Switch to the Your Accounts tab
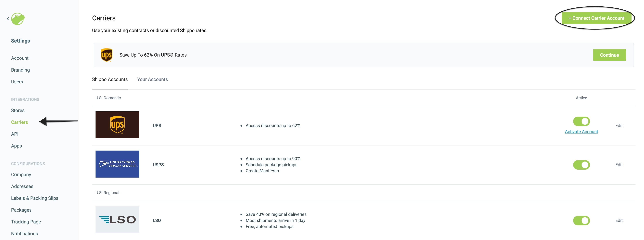644x240 pixels. [x=152, y=79]
